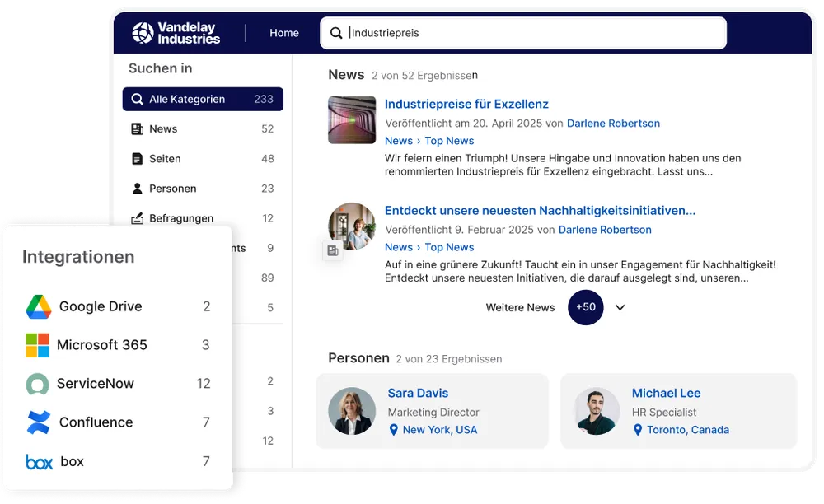Click Top News breadcrumb under second article
Image resolution: width=824 pixels, height=504 pixels.
[449, 247]
